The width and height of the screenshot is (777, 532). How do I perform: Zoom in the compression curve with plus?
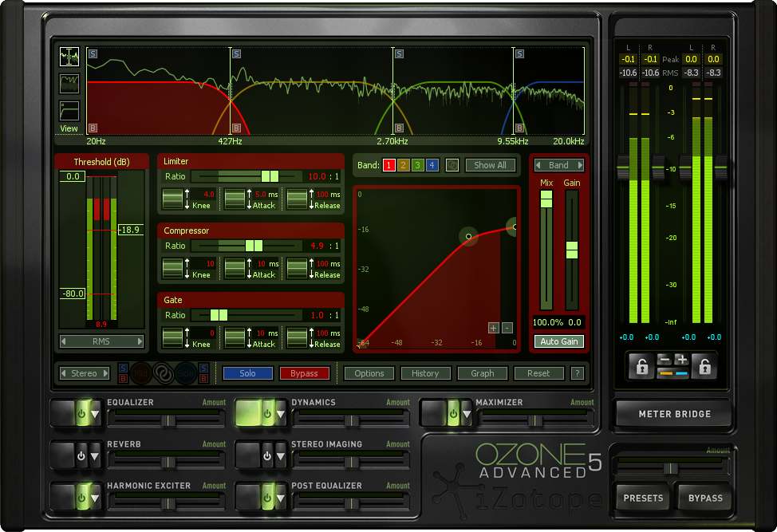[494, 328]
